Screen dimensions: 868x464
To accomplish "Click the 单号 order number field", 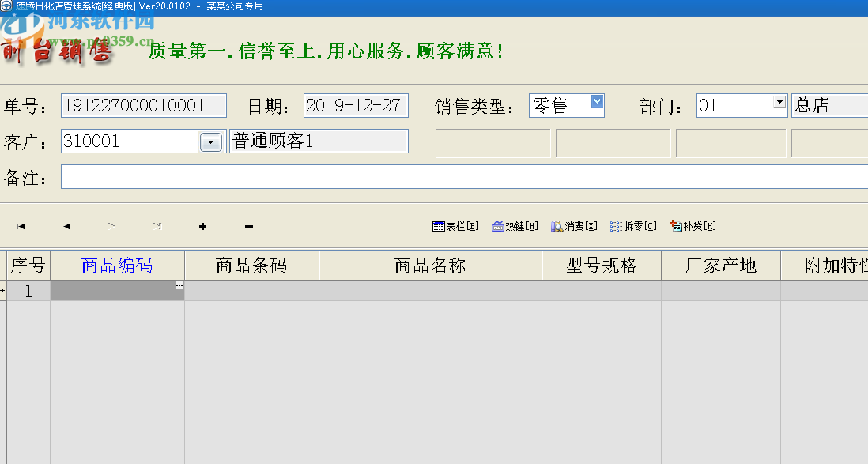I will pos(142,104).
